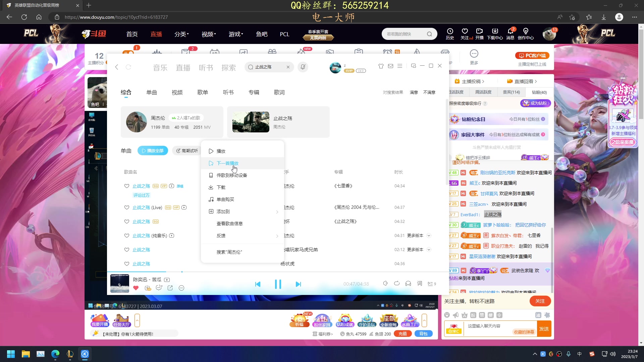Open the emoji picker in the chat toolbar
Image resolution: width=644 pixels, height=362 pixels.
(447, 315)
